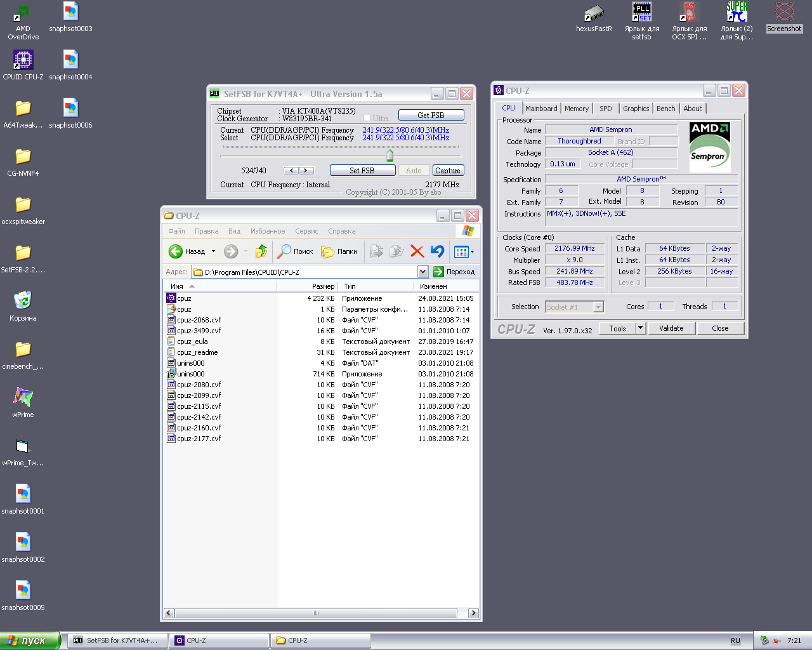The height and width of the screenshot is (650, 812).
Task: Open the wPrime_Tw... desktop icon
Action: [x=23, y=451]
